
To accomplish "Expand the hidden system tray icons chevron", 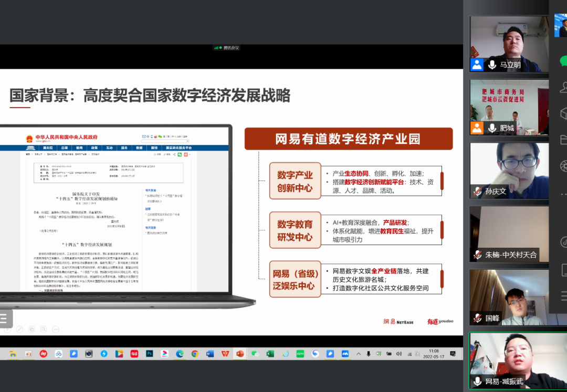I will point(359,354).
